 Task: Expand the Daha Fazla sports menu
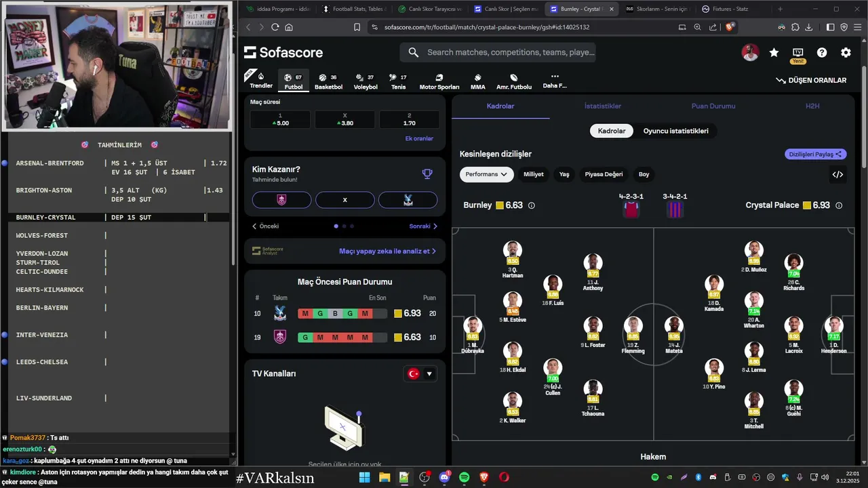tap(555, 81)
